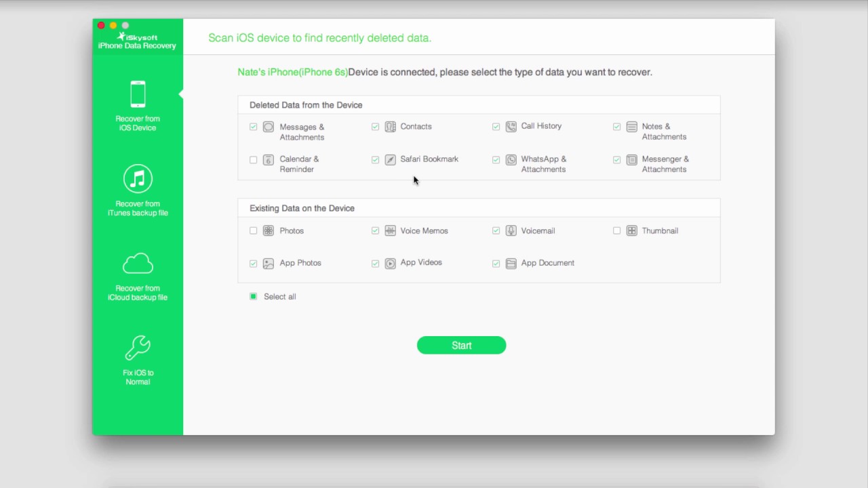The width and height of the screenshot is (868, 488).
Task: Switch to Recover from iTunes backup file
Action: (138, 190)
